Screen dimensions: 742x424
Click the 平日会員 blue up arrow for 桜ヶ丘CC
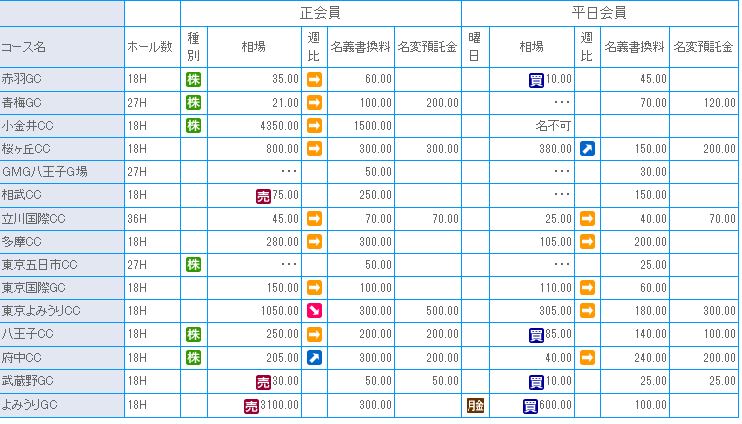(587, 149)
